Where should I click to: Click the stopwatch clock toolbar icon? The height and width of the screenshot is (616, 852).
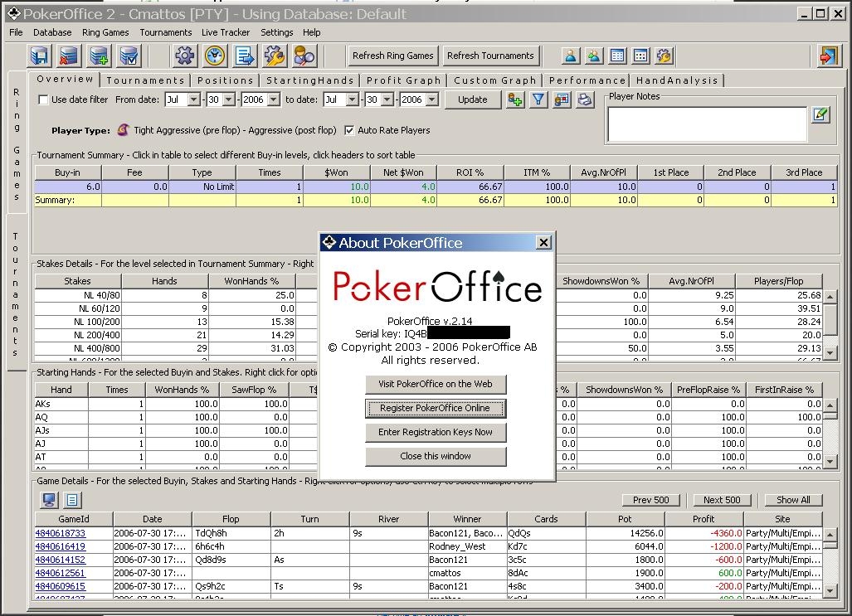pos(215,56)
